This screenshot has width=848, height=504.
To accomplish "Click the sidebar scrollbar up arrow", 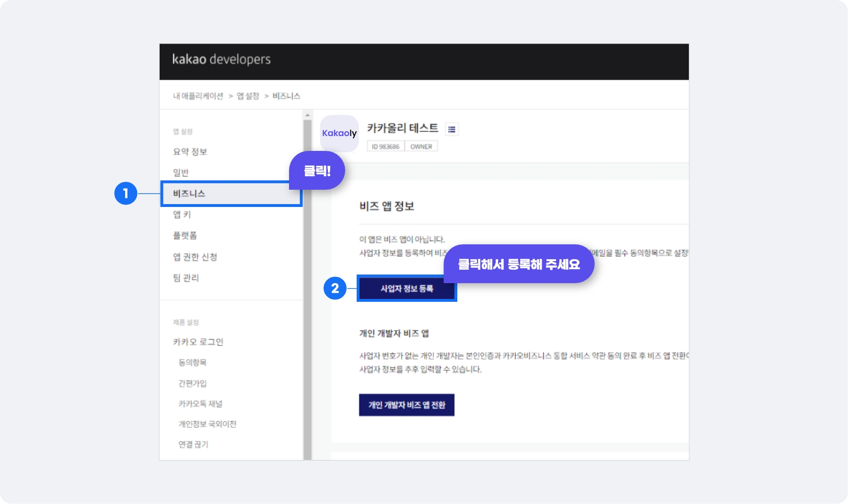I will pos(308,115).
